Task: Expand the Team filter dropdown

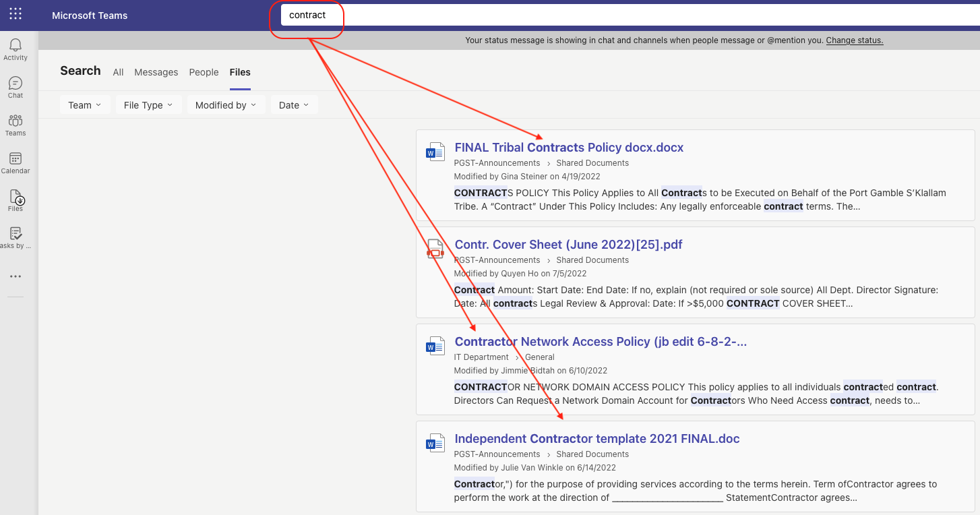Action: tap(85, 105)
